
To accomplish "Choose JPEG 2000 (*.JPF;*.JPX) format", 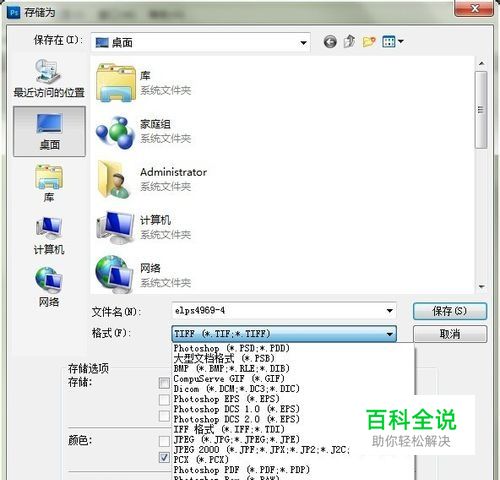I will point(262,450).
